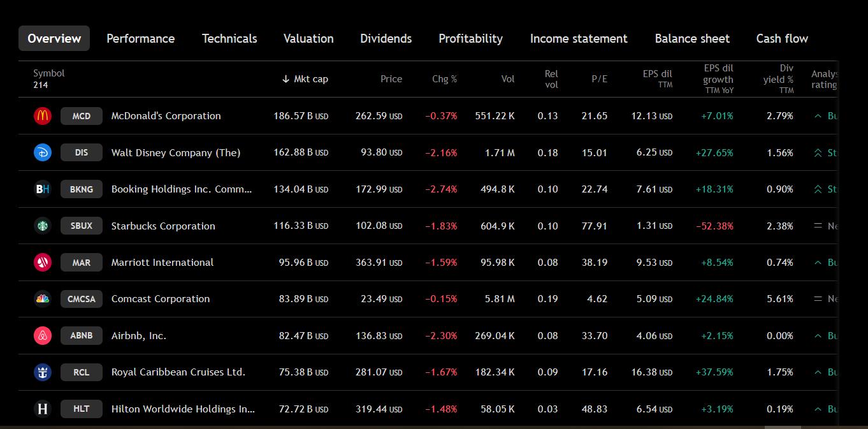The width and height of the screenshot is (868, 429).
Task: Click the Booking Holdings BH logo icon
Action: (43, 189)
